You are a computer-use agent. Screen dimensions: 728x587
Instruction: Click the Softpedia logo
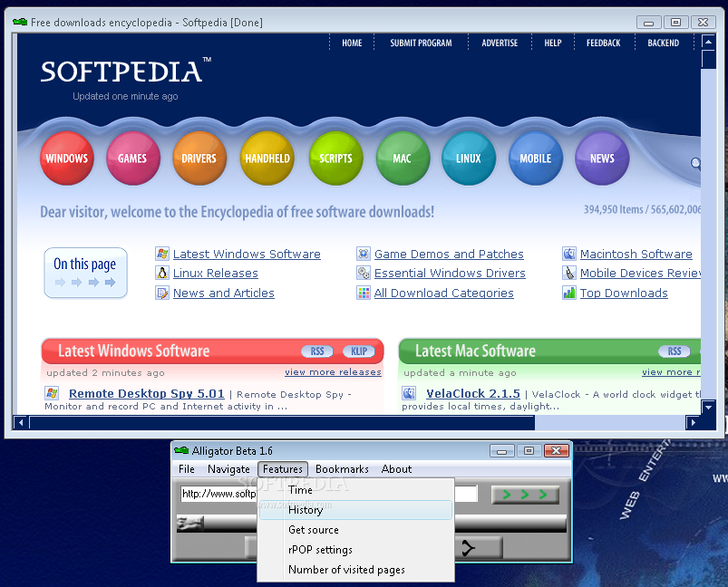(x=126, y=71)
